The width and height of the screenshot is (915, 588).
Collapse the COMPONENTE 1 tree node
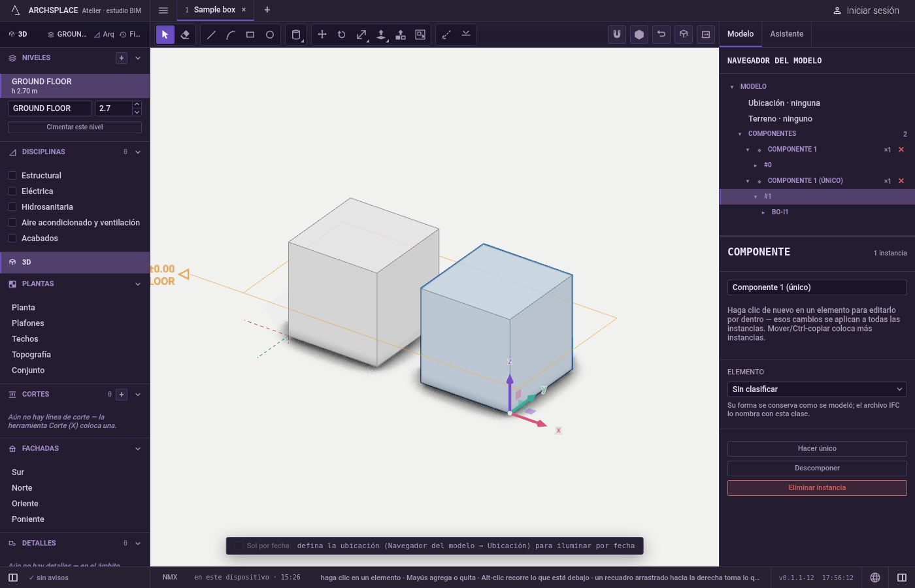tap(748, 150)
